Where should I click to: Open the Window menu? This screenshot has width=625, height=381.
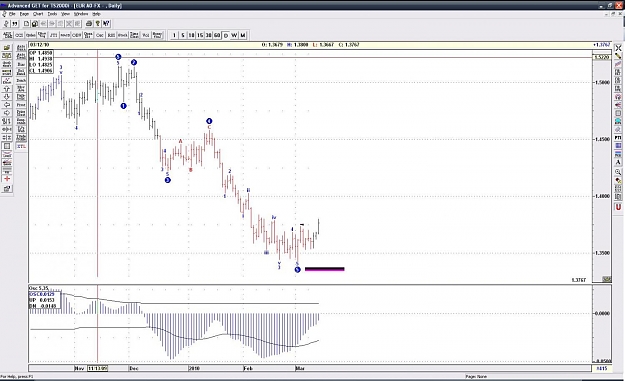[81, 14]
